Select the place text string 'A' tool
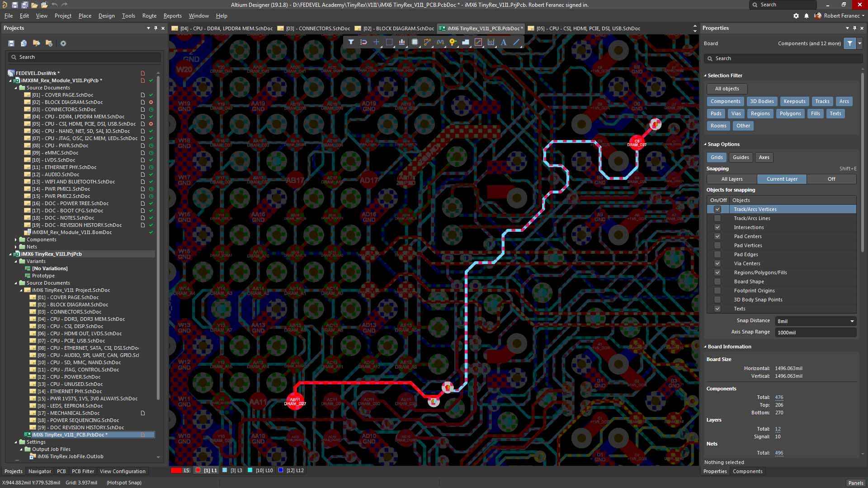The image size is (868, 488). (504, 42)
